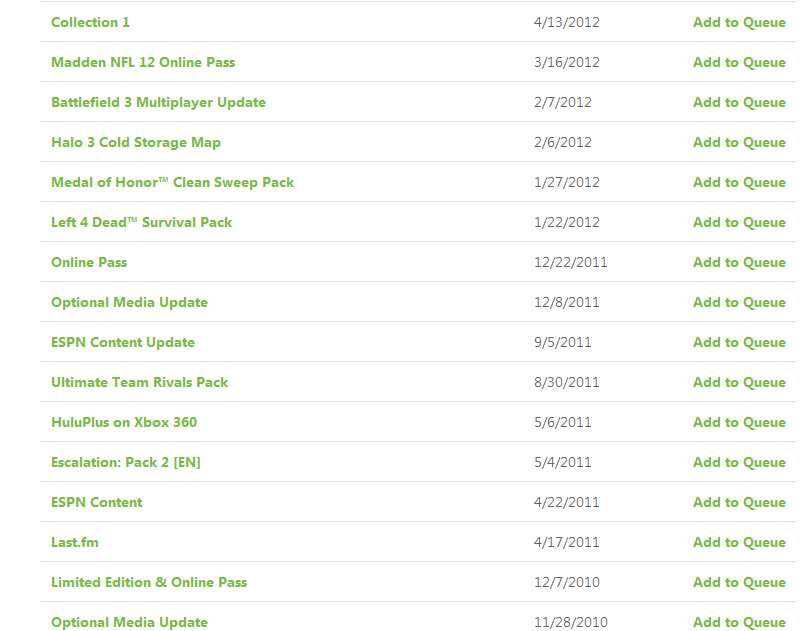Add 12/22/2011 Online Pass to queue

[739, 262]
